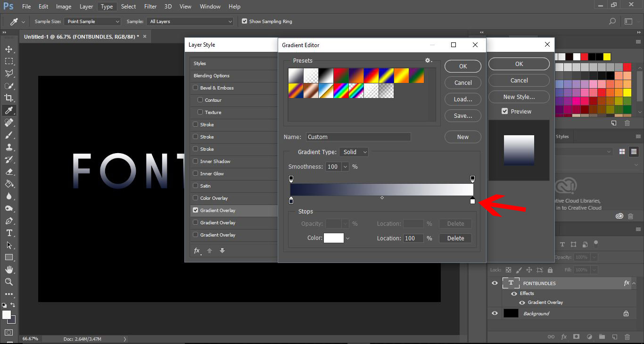This screenshot has height=344, width=644.
Task: Click the search icon in options bar
Action: tap(612, 21)
